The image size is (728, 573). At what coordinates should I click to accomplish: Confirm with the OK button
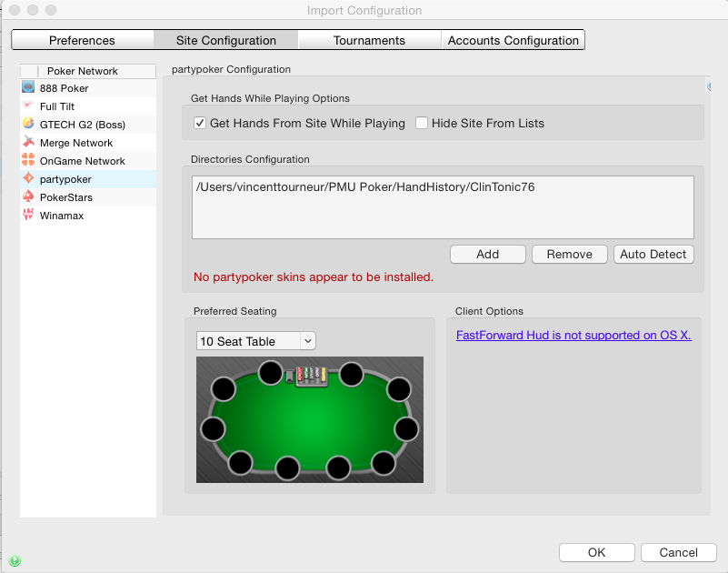pos(596,553)
